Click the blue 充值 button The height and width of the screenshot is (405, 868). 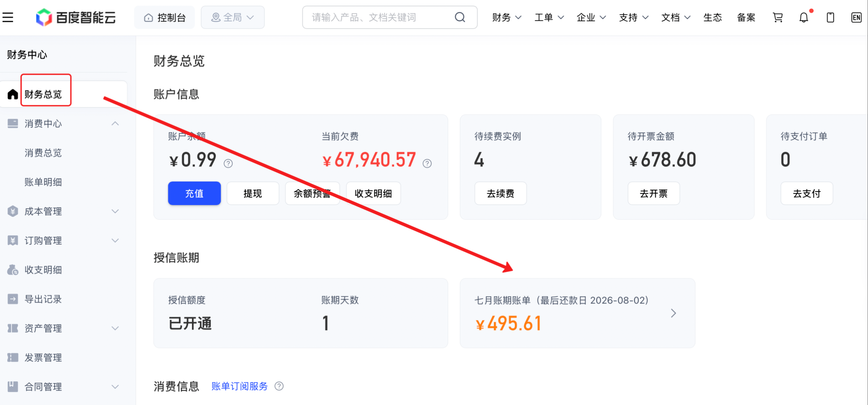click(195, 193)
